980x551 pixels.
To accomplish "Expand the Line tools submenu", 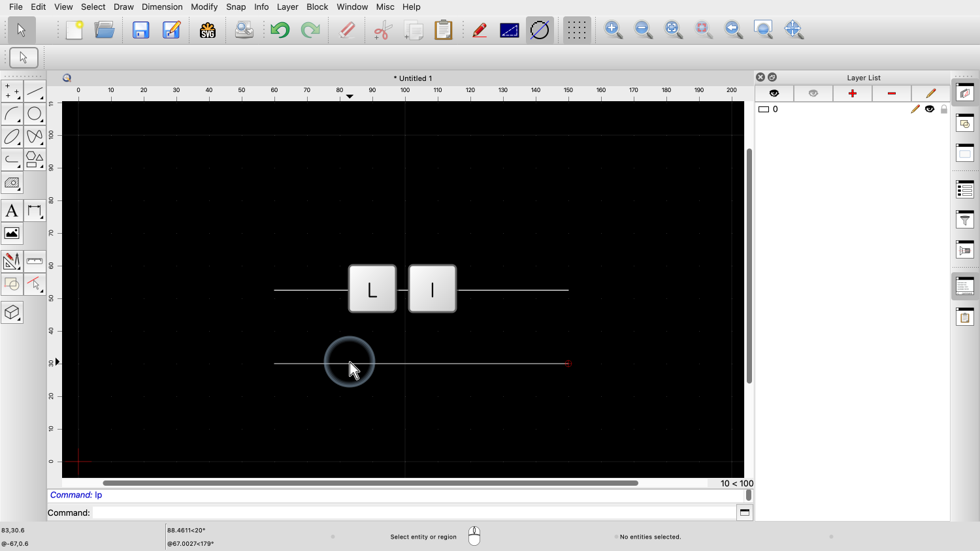I will tap(35, 91).
